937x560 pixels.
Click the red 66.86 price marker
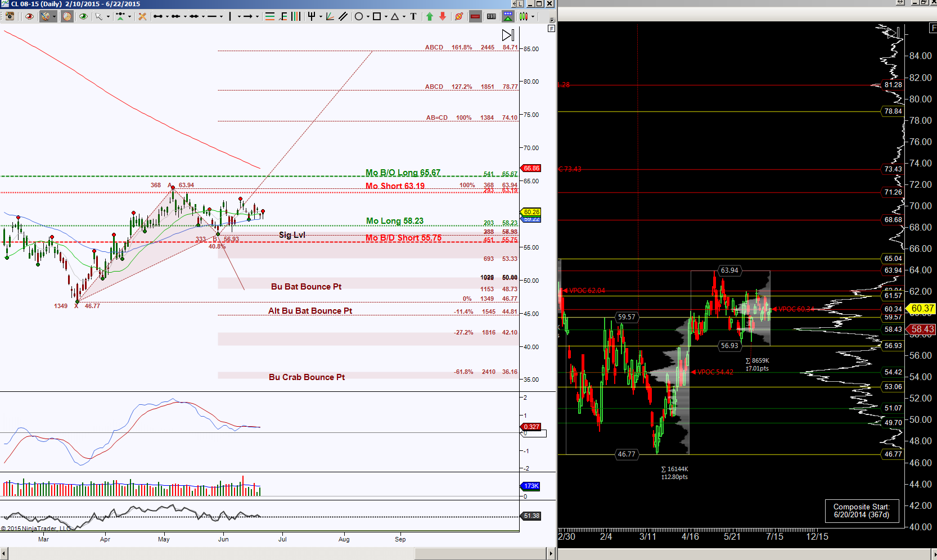click(x=531, y=168)
